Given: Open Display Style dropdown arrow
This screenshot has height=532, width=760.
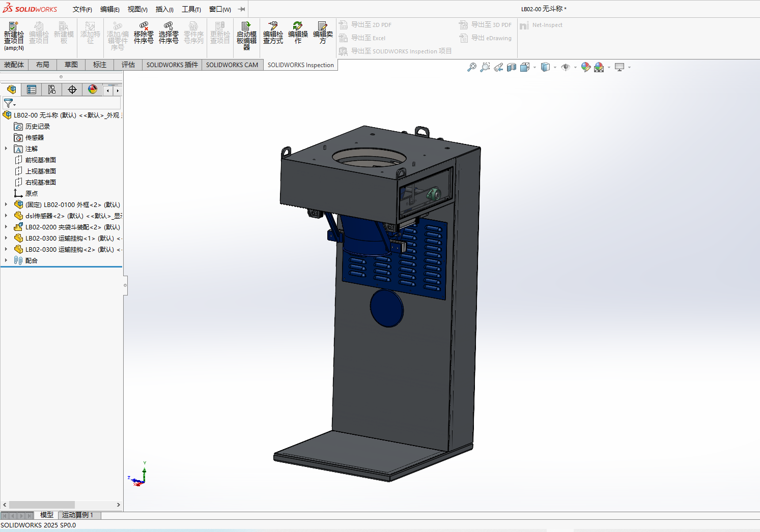Looking at the screenshot, I should (x=555, y=67).
